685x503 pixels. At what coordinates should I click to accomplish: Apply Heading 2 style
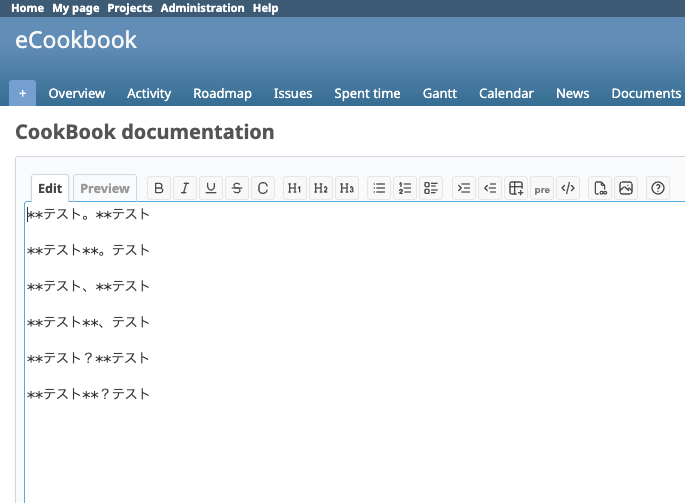[321, 188]
